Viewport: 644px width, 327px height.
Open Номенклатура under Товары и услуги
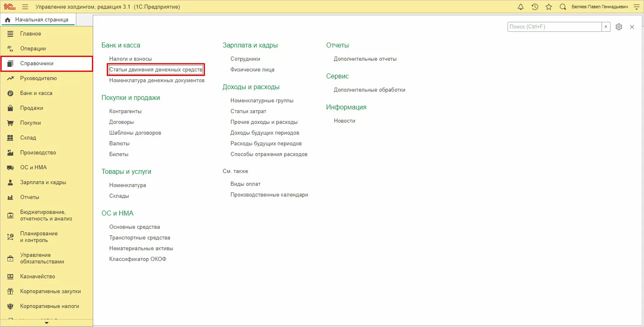(x=127, y=185)
